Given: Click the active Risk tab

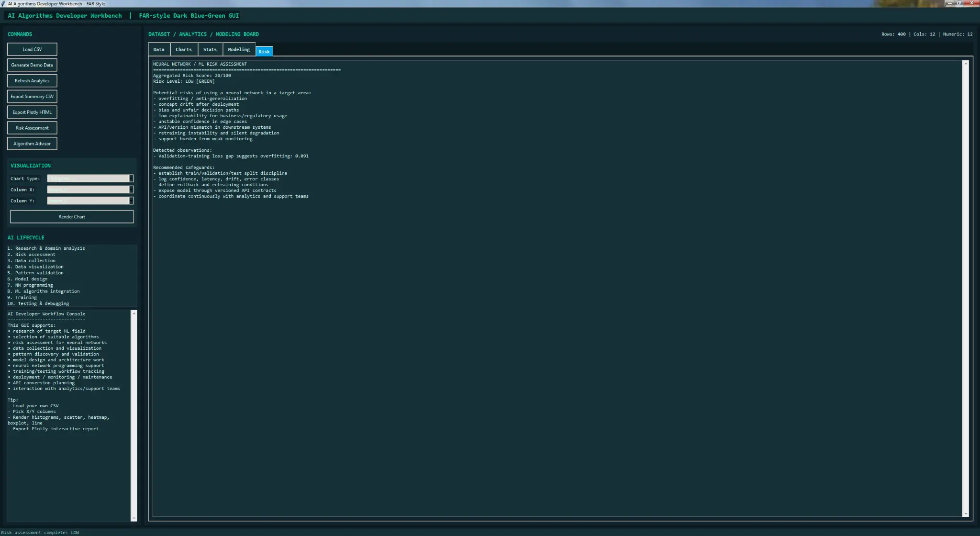Looking at the screenshot, I should (x=264, y=51).
